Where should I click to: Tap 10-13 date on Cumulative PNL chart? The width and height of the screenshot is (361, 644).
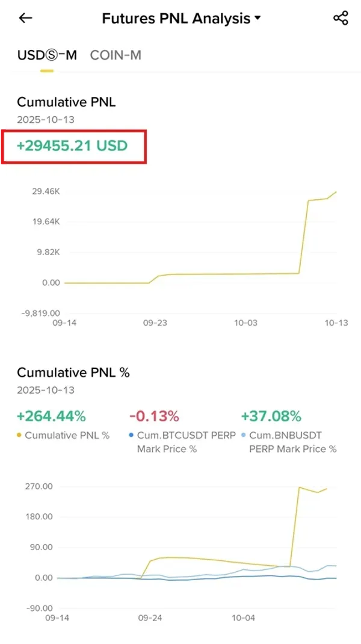[x=336, y=323]
